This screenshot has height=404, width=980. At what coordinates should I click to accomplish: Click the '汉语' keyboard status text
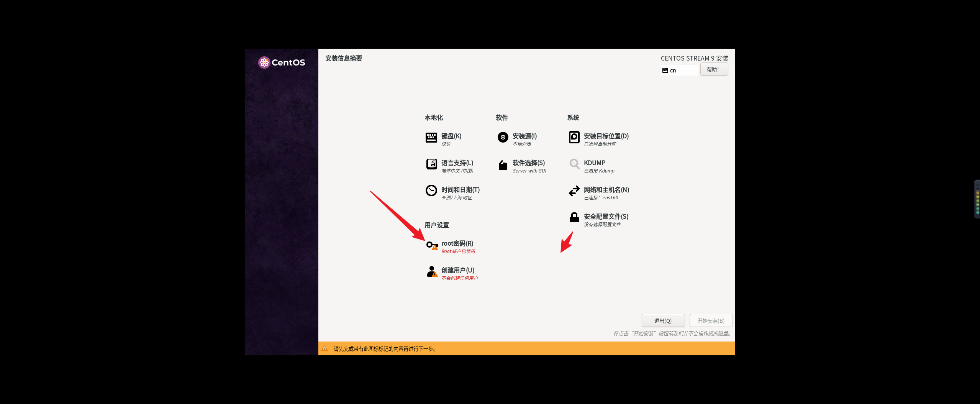[x=446, y=144]
